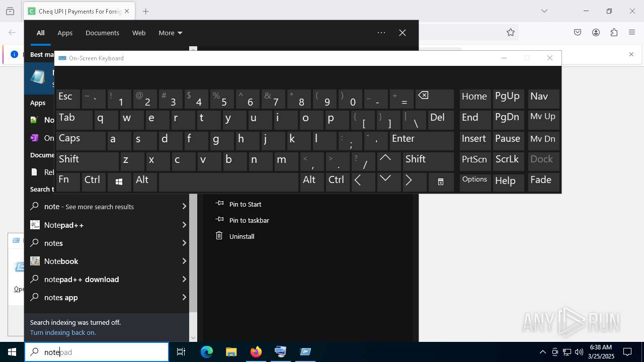
Task: Switch to Firefox in the taskbar
Action: coord(256,352)
